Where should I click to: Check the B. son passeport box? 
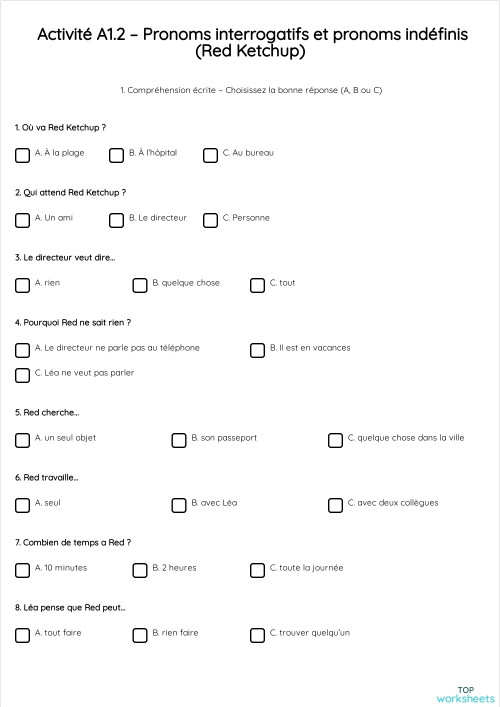tap(179, 441)
